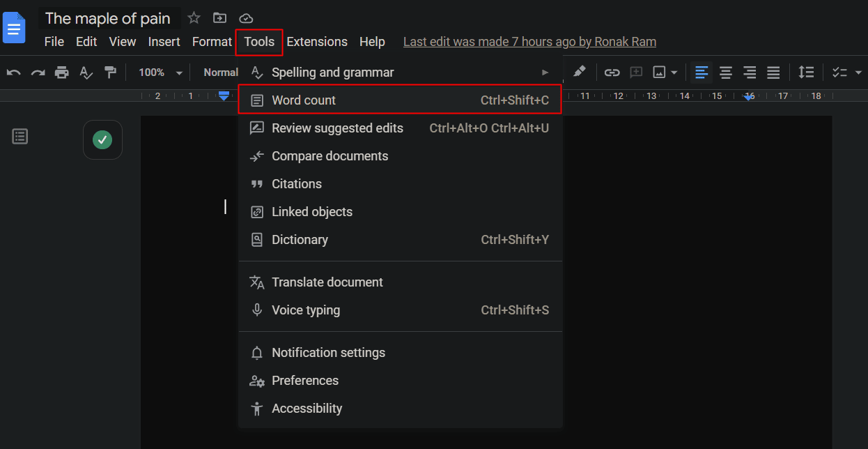The width and height of the screenshot is (868, 449).
Task: Open the View menu
Action: [x=123, y=42]
